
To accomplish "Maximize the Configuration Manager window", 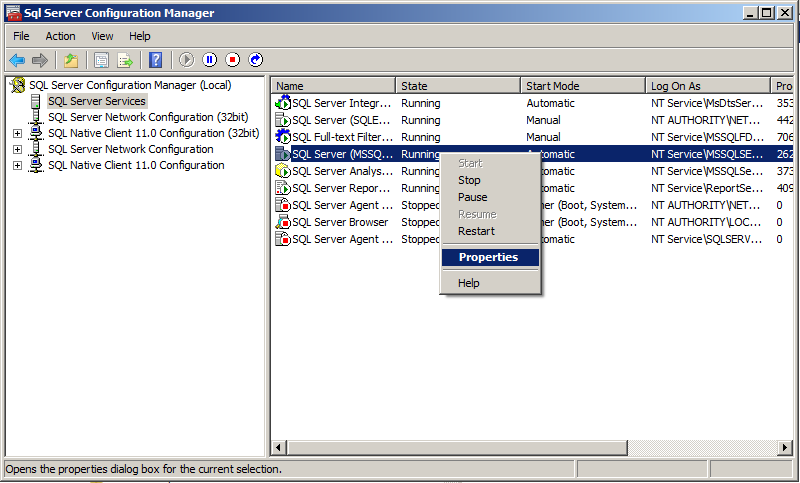I will point(766,13).
